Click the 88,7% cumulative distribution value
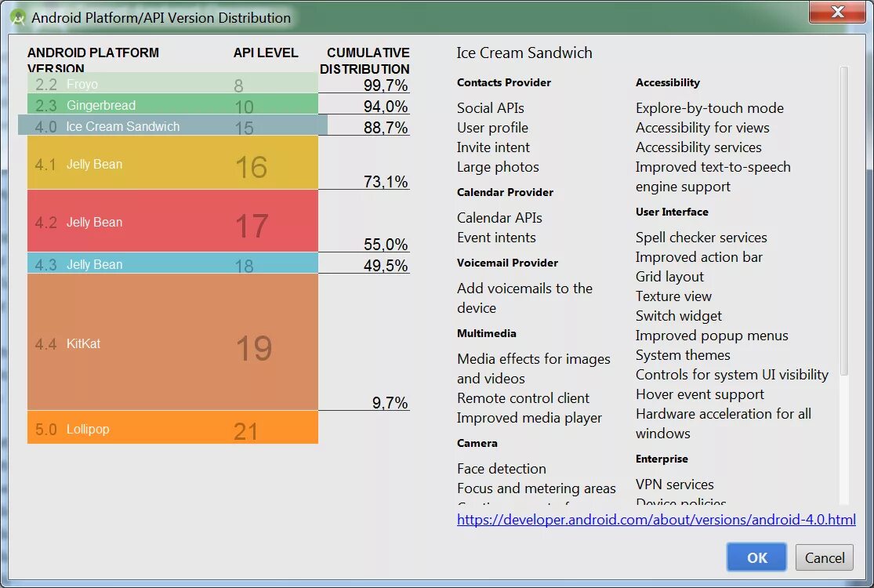Screen dimensions: 874x588 [386, 128]
